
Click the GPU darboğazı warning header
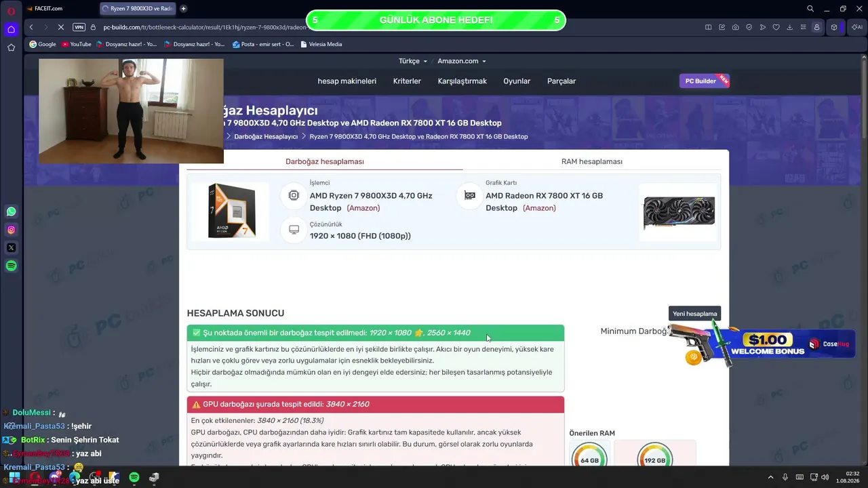click(376, 405)
